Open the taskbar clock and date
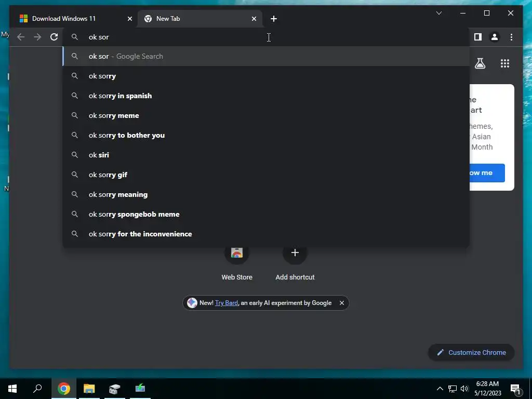532x399 pixels. tap(487, 389)
